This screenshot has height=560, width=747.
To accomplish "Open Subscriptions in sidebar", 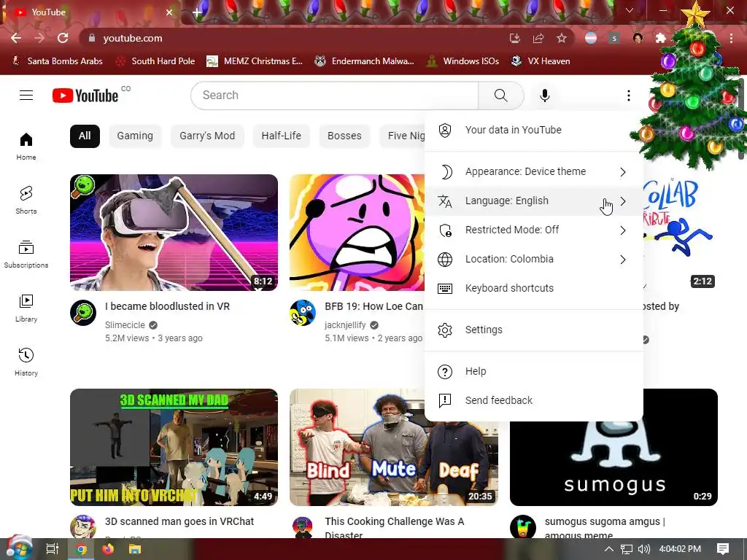I will (26, 254).
